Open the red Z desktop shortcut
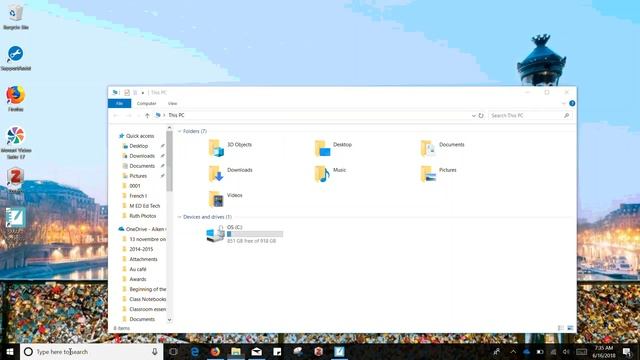The height and width of the screenshot is (360, 640). click(15, 180)
